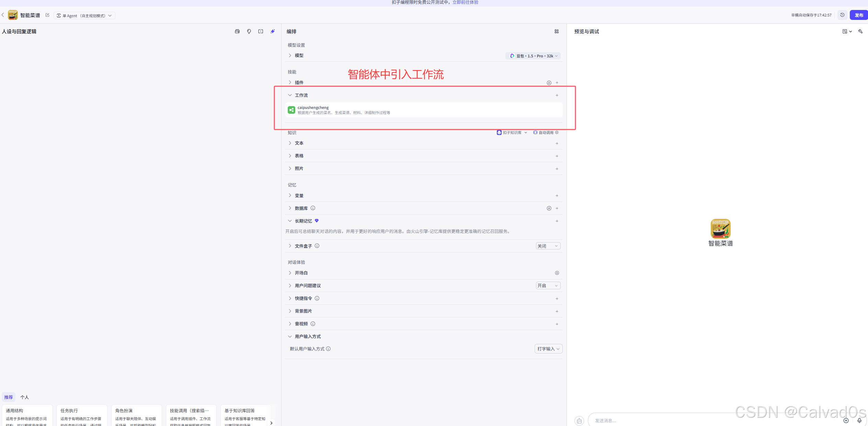This screenshot has width=868, height=426.
Task: Follow the 立即前往体验 link
Action: click(465, 2)
